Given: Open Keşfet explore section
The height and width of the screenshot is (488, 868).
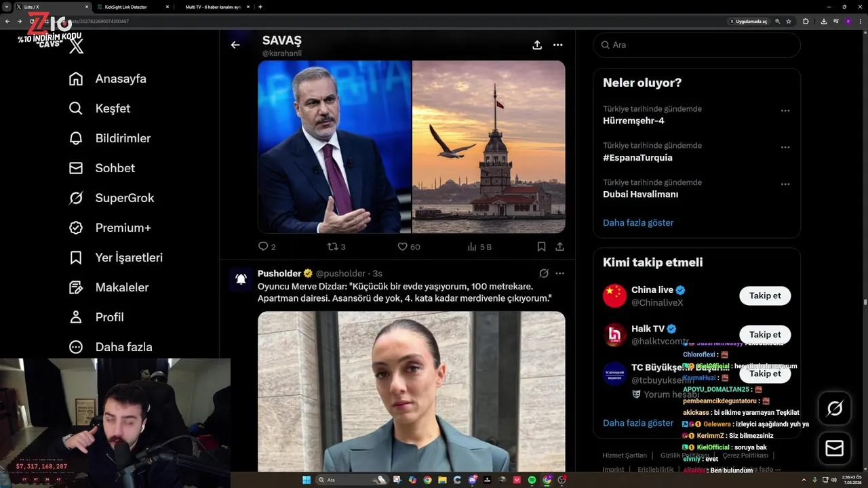Looking at the screenshot, I should tap(100, 108).
